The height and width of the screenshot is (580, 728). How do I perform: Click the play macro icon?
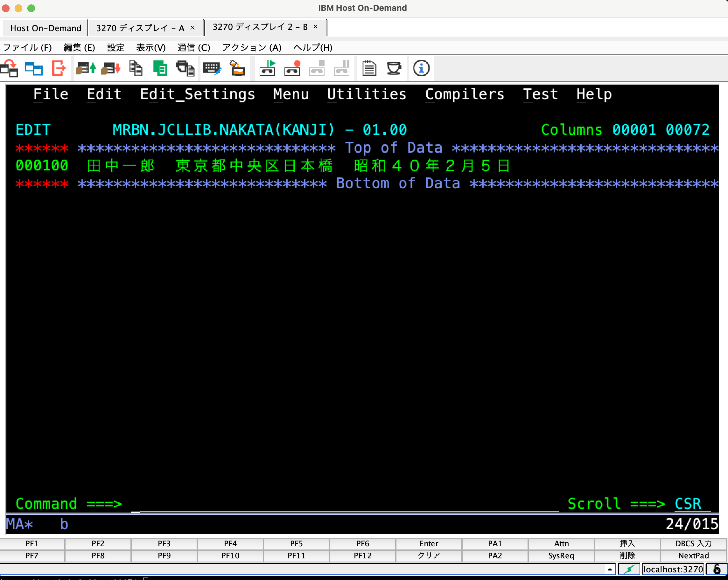click(x=267, y=68)
